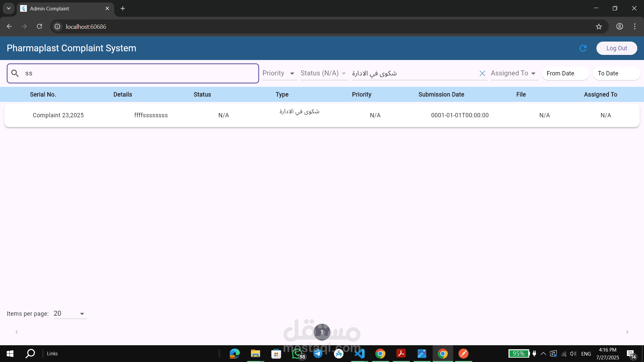Pick a From Date

565,73
